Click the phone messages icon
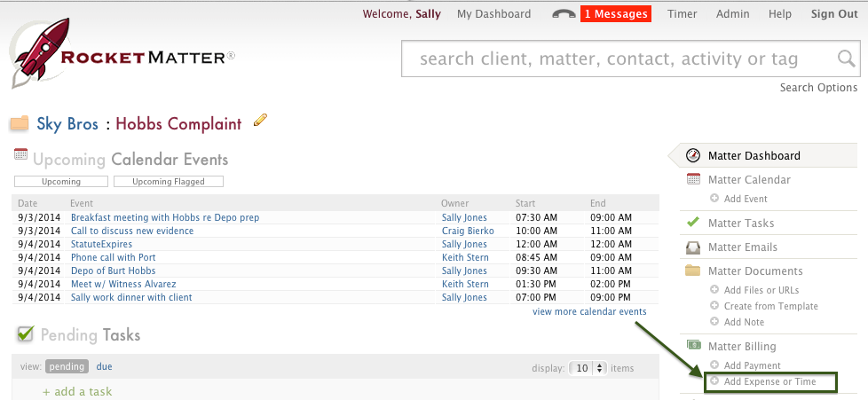 (564, 14)
